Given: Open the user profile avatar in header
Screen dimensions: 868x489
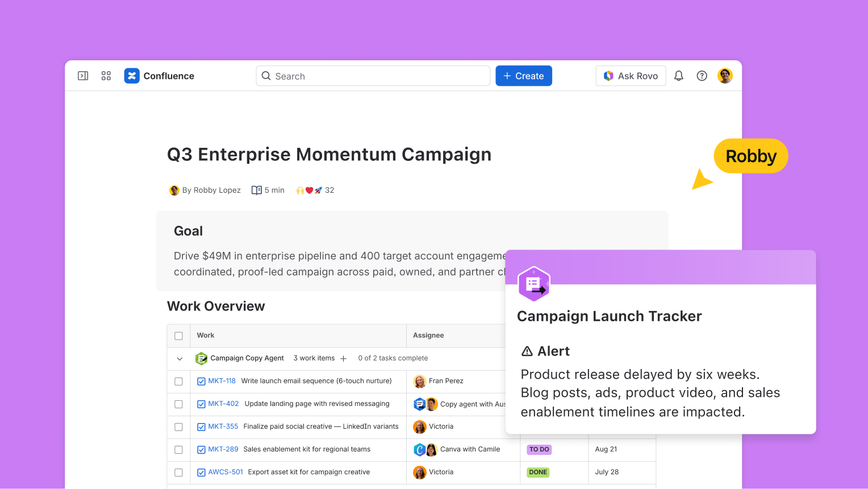Looking at the screenshot, I should (x=725, y=76).
